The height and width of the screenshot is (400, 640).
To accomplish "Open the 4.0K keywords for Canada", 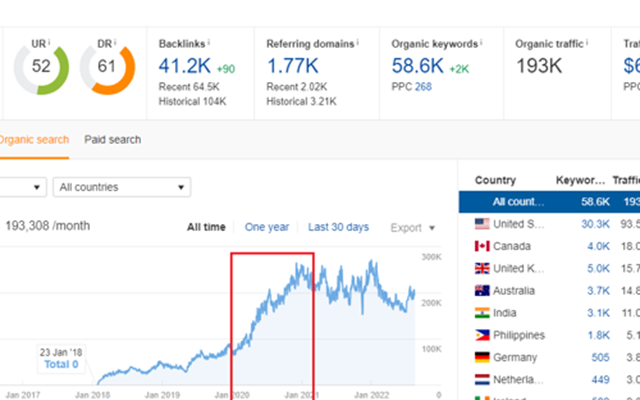I will pyautogui.click(x=599, y=247).
